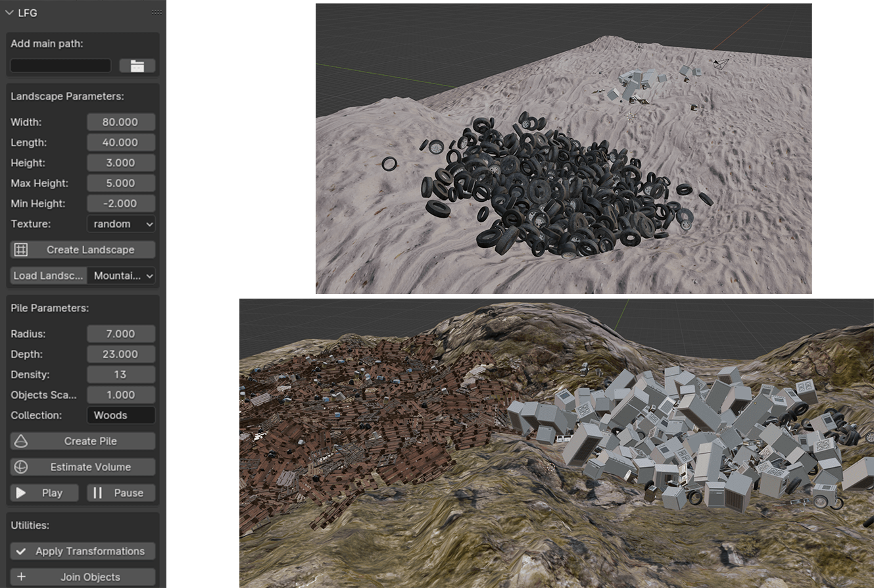Screen dimensions: 874x588
Task: Click the Collection field showing Woods
Action: pyautogui.click(x=121, y=416)
